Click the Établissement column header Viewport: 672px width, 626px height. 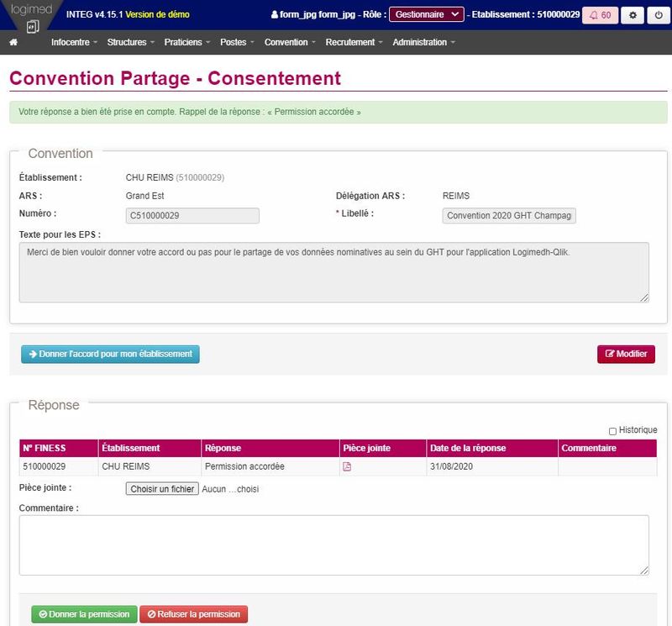(x=150, y=448)
